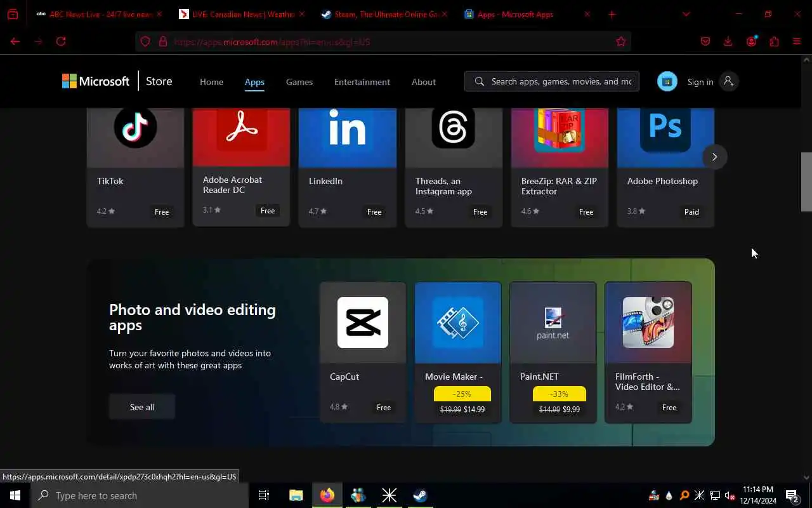This screenshot has height=508, width=812.
Task: Open the LinkedIn app icon
Action: [348, 128]
